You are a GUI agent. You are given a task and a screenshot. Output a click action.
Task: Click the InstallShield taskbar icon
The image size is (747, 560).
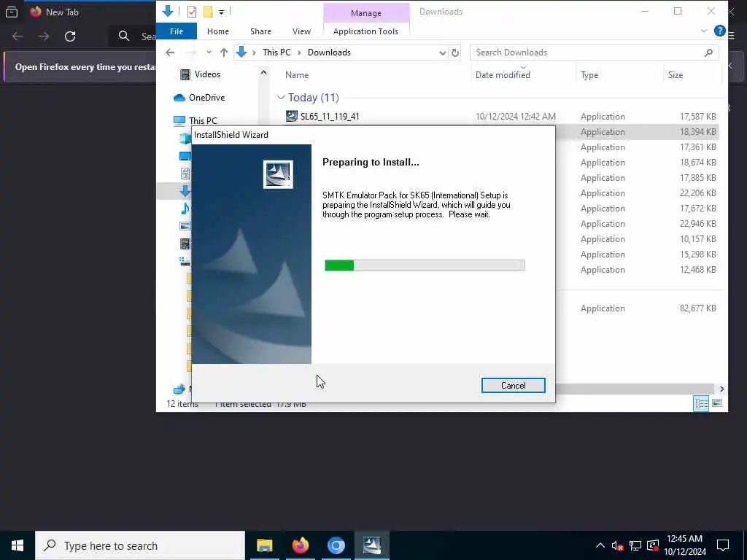(371, 545)
